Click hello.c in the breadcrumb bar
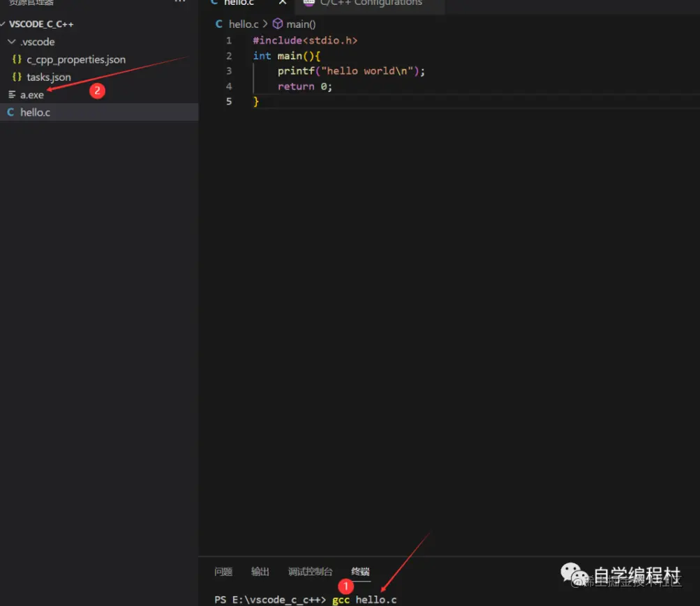700x606 pixels. point(244,24)
